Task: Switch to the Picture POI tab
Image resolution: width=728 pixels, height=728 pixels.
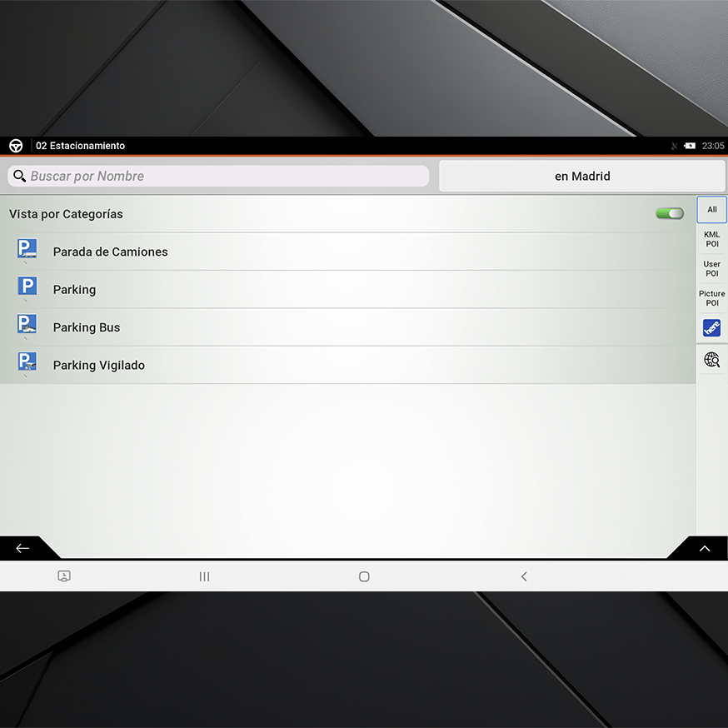Action: (711, 298)
